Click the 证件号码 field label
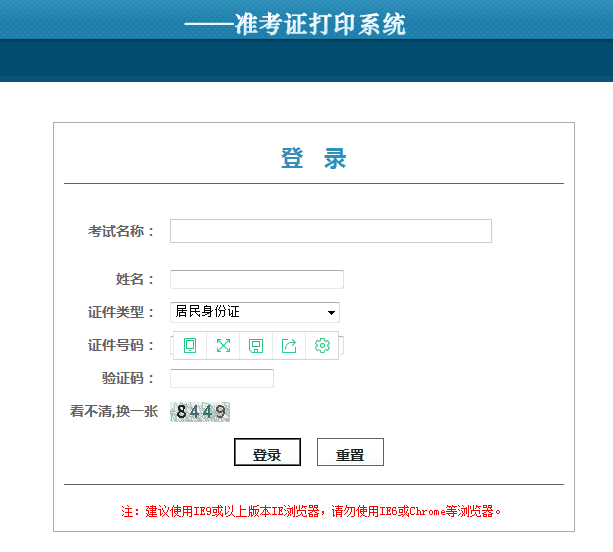The width and height of the screenshot is (613, 552). 121,345
